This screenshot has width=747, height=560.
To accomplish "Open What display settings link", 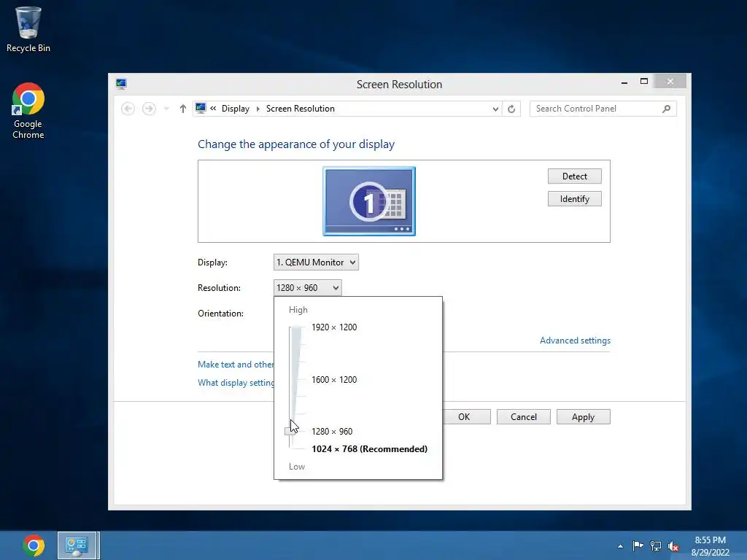I will pos(236,383).
